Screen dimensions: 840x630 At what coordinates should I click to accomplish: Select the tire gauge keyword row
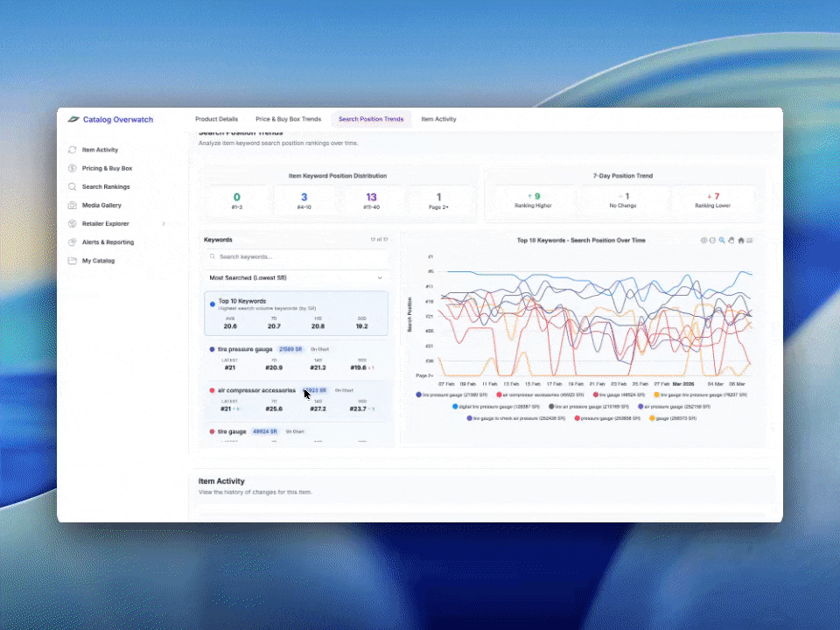[x=297, y=434]
